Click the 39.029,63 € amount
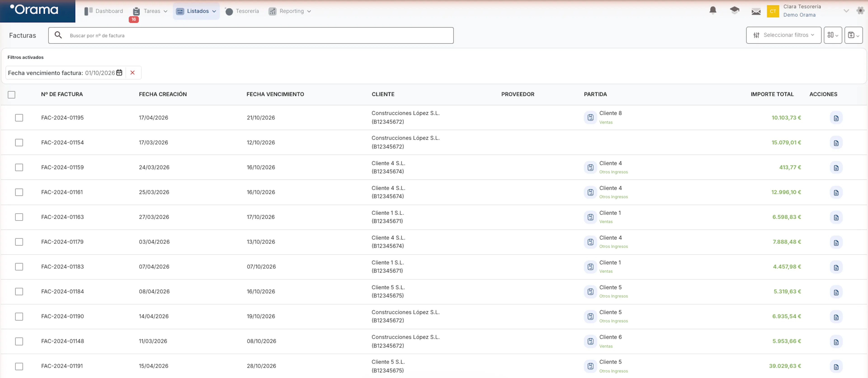868x378 pixels. (785, 366)
